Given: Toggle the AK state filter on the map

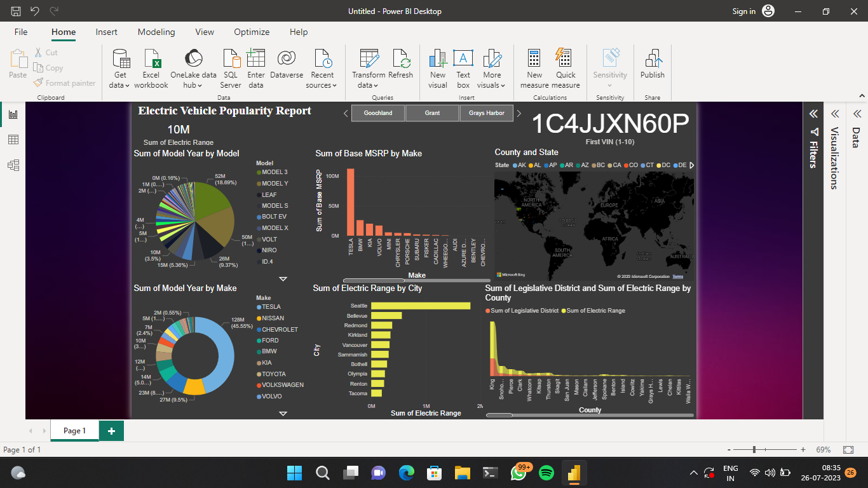Looking at the screenshot, I should pos(520,165).
